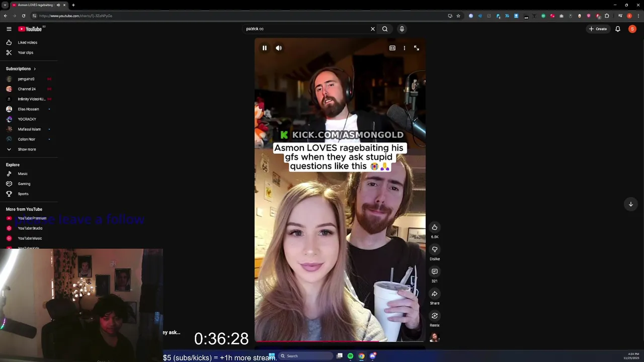Click the address bar URL
This screenshot has width=644, height=362.
click(x=75, y=16)
